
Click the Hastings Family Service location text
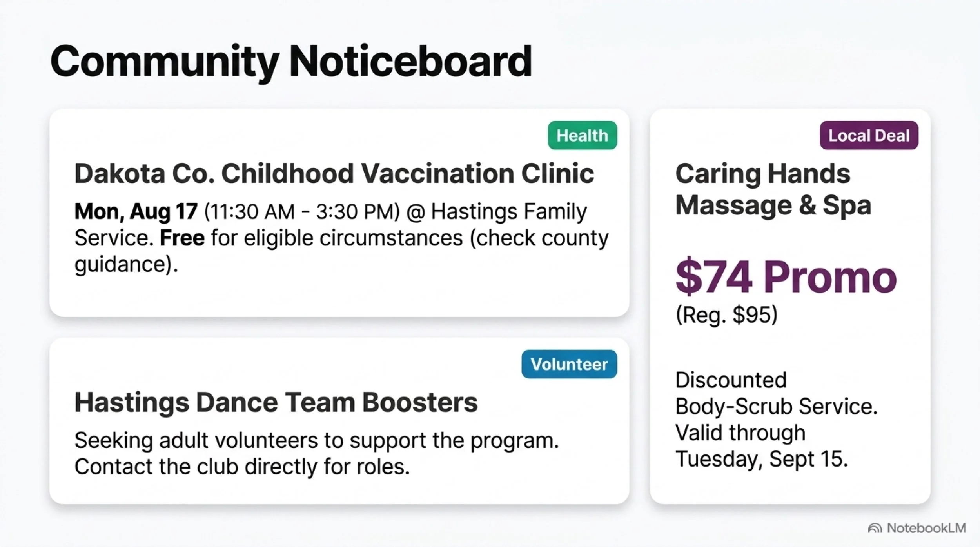[x=331, y=225]
